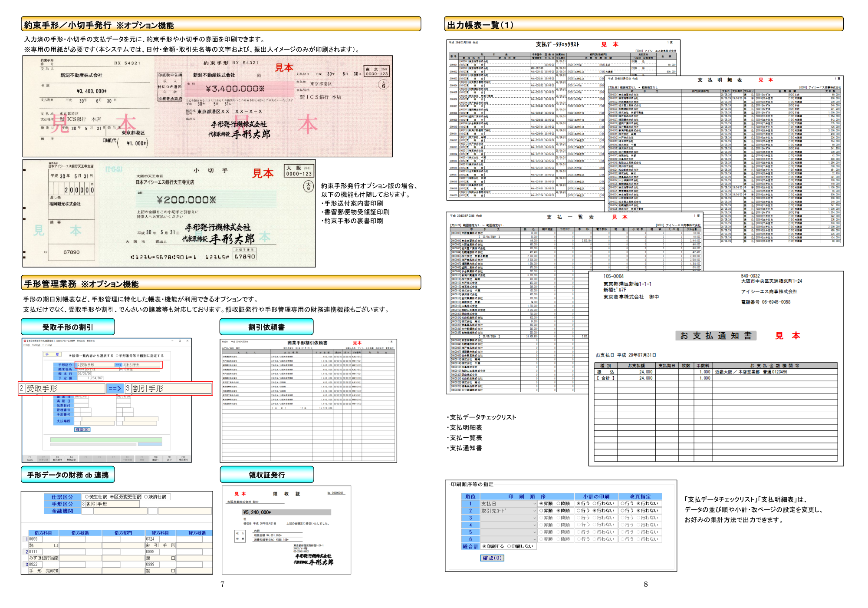The image size is (868, 608).
Task: Click the F1 マニュアル function key
Action: pyautogui.click(x=30, y=459)
